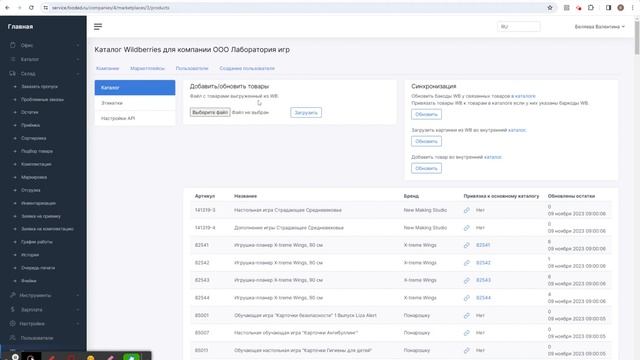Open Инвентаризация in sidebar
Screen dimensions: 640x360
click(38, 203)
